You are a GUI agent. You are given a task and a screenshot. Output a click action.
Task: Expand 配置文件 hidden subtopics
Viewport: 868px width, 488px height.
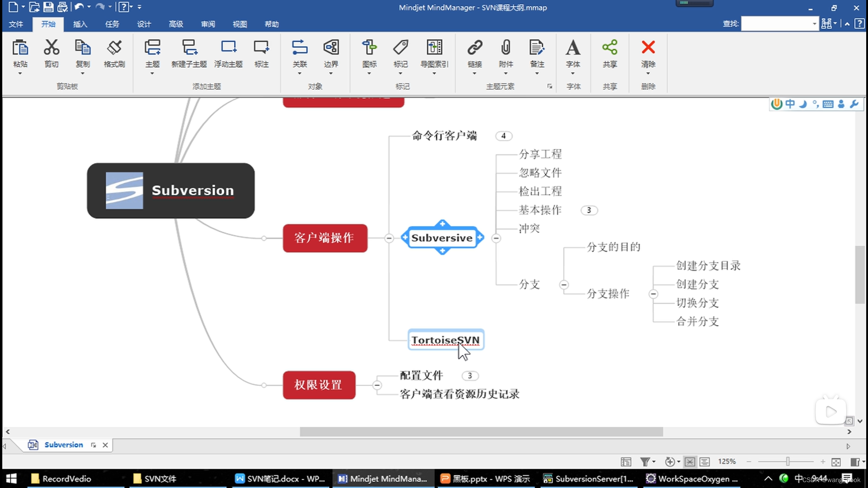470,375
